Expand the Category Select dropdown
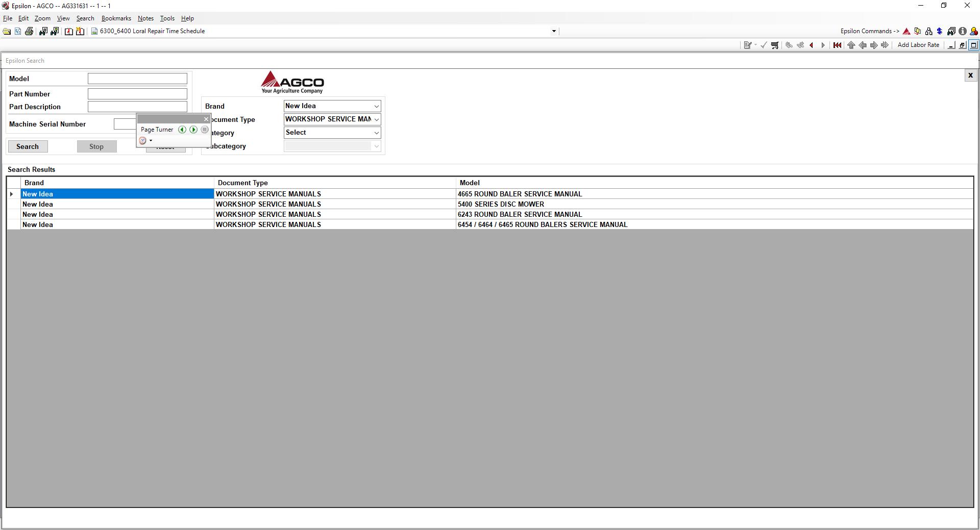This screenshot has width=980, height=530. pos(377,133)
